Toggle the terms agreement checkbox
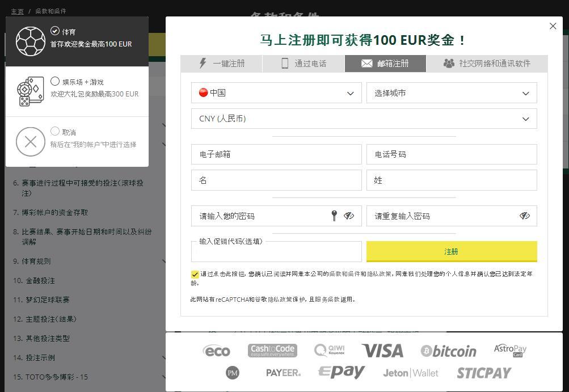Image resolution: width=569 pixels, height=392 pixels. point(195,275)
